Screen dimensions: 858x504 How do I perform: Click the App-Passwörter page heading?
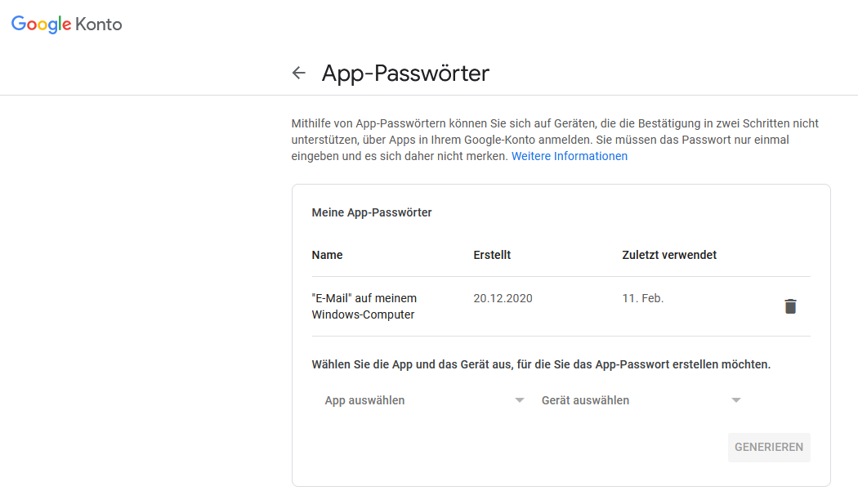point(405,74)
